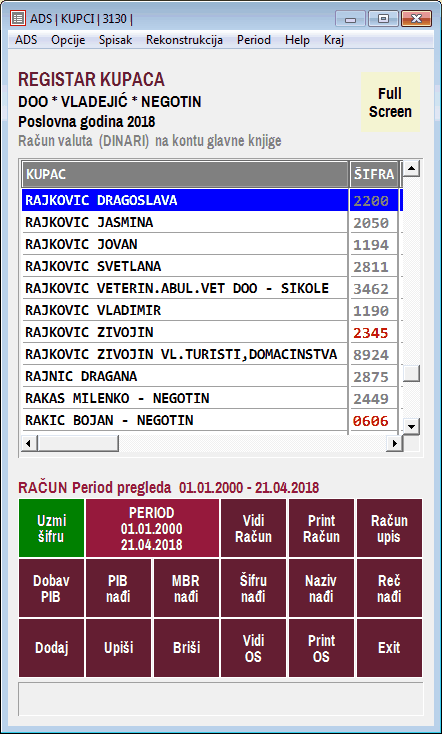This screenshot has width=442, height=734.
Task: Click the vertical scrollbar down arrow
Action: click(x=411, y=426)
